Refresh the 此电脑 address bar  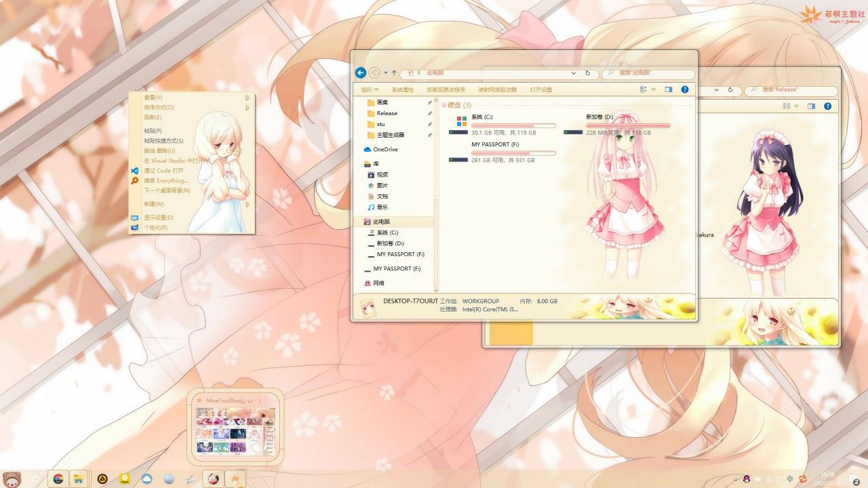[588, 73]
